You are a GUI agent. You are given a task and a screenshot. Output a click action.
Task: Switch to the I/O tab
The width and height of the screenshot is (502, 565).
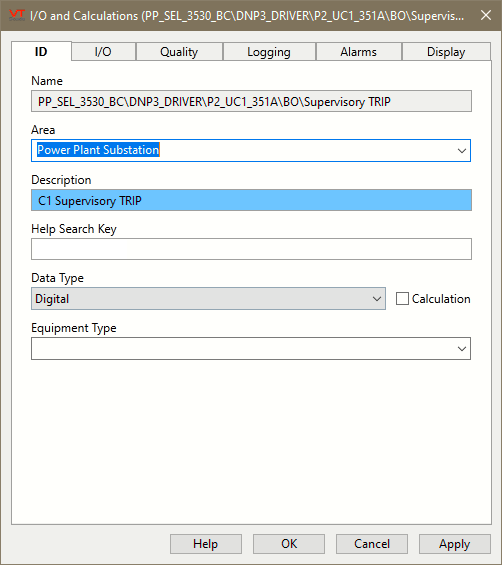click(x=103, y=52)
